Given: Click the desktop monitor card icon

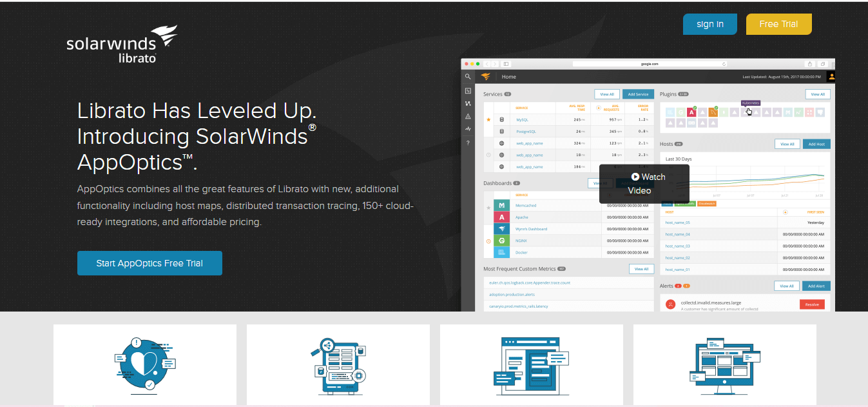Looking at the screenshot, I should (724, 365).
